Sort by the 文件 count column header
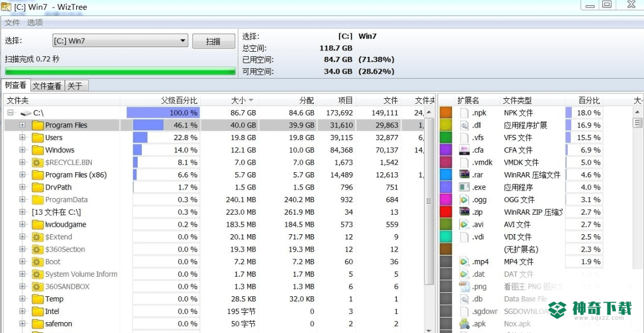 378,100
